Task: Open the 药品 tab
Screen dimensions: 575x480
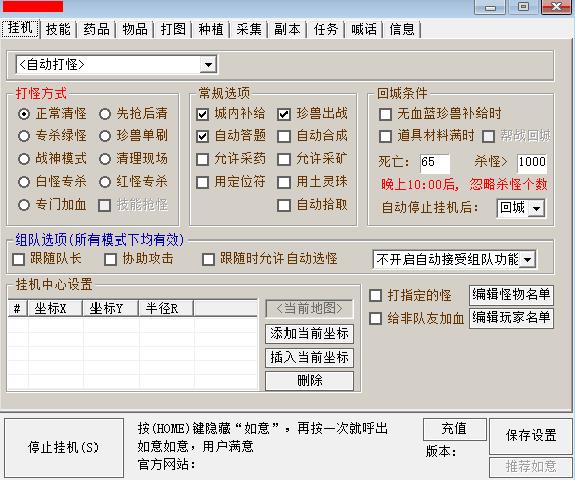Action: point(96,29)
